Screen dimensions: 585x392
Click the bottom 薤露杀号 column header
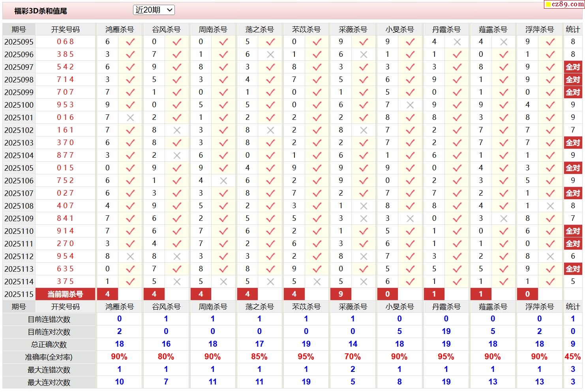[493, 307]
